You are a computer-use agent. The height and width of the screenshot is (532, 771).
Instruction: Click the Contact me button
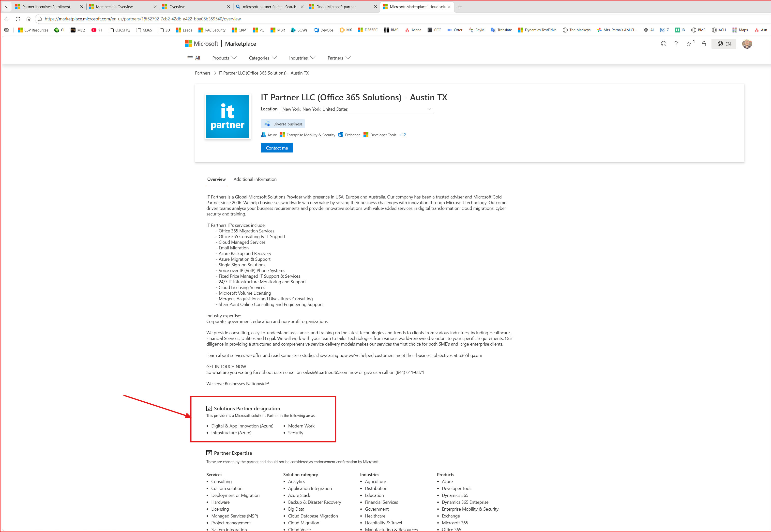coord(277,148)
